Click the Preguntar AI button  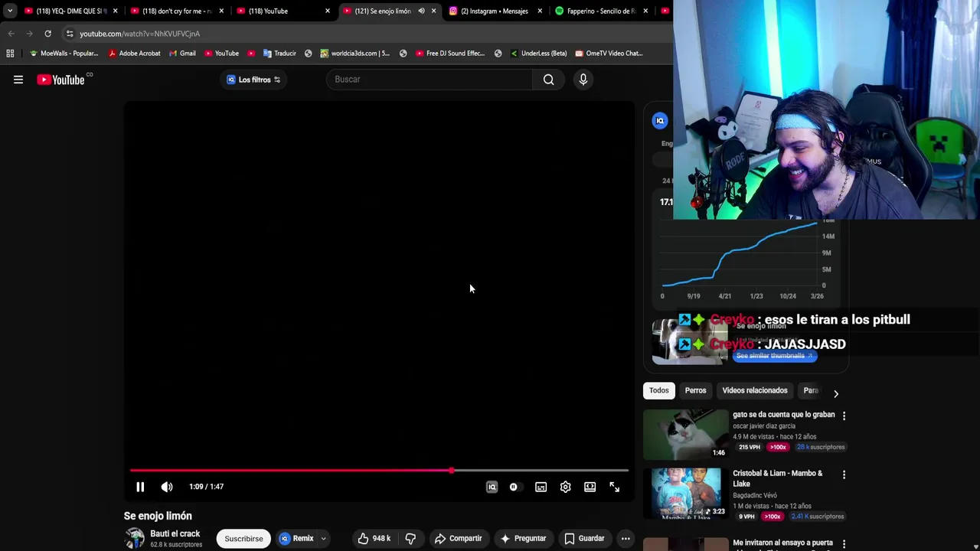click(523, 539)
